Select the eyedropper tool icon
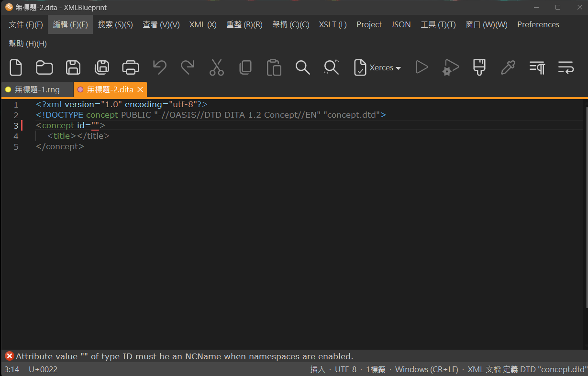Image resolution: width=588 pixels, height=376 pixels. [508, 67]
